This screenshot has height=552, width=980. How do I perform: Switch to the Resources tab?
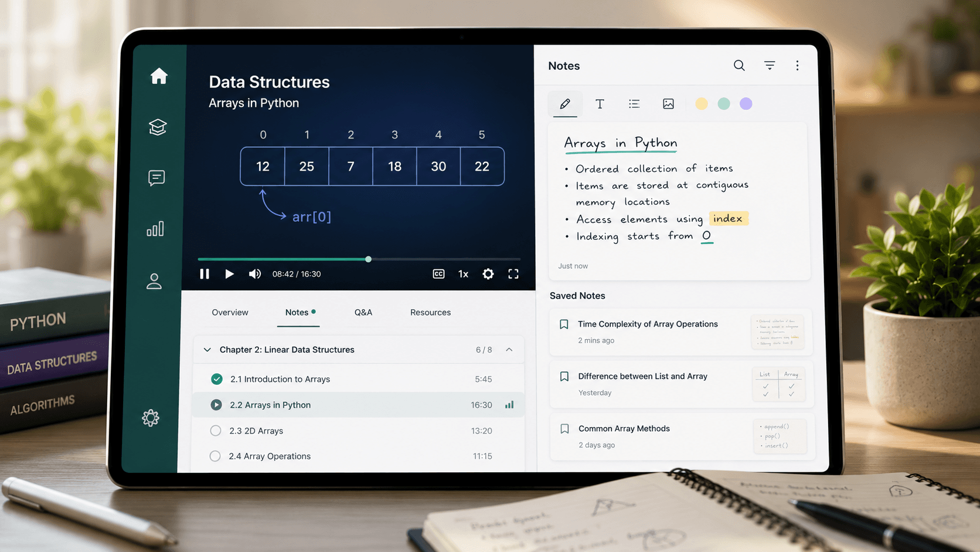430,312
